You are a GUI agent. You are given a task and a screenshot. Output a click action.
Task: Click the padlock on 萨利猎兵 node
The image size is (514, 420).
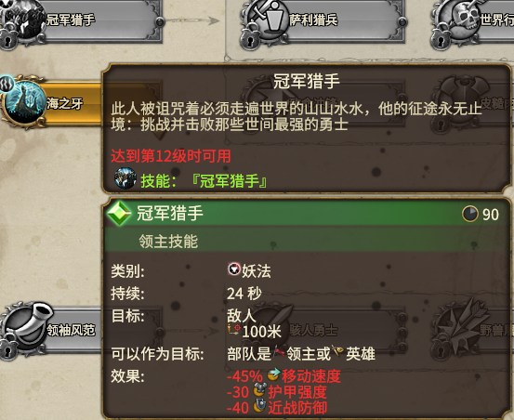pos(250,41)
